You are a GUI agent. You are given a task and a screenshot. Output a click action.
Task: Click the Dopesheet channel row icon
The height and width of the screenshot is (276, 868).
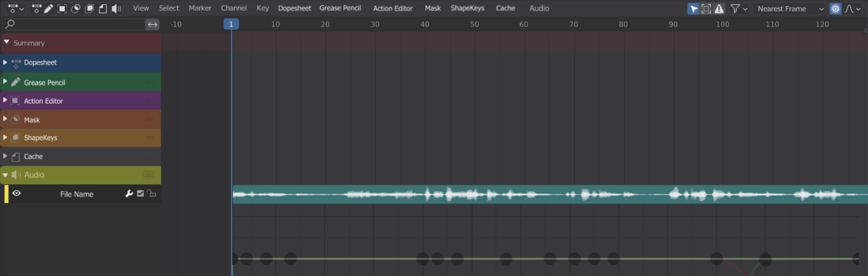click(16, 63)
